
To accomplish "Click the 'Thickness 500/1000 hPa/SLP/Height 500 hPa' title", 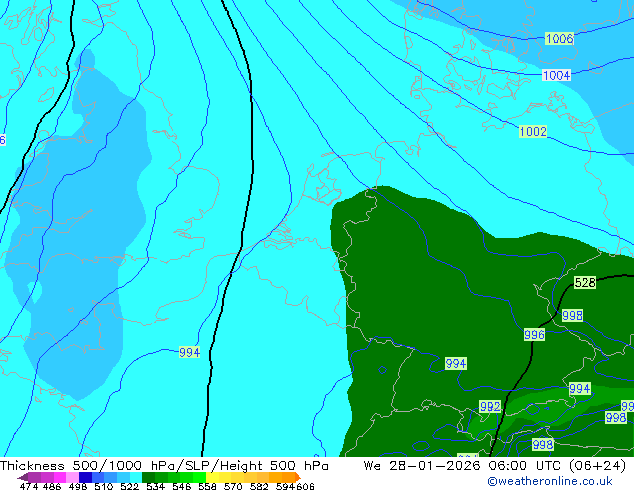I will pyautogui.click(x=164, y=466).
